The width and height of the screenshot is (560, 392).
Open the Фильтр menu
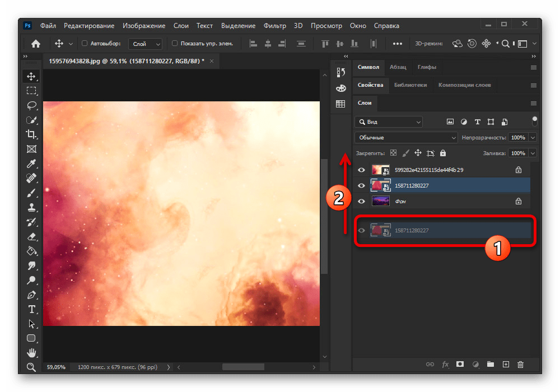pos(274,26)
